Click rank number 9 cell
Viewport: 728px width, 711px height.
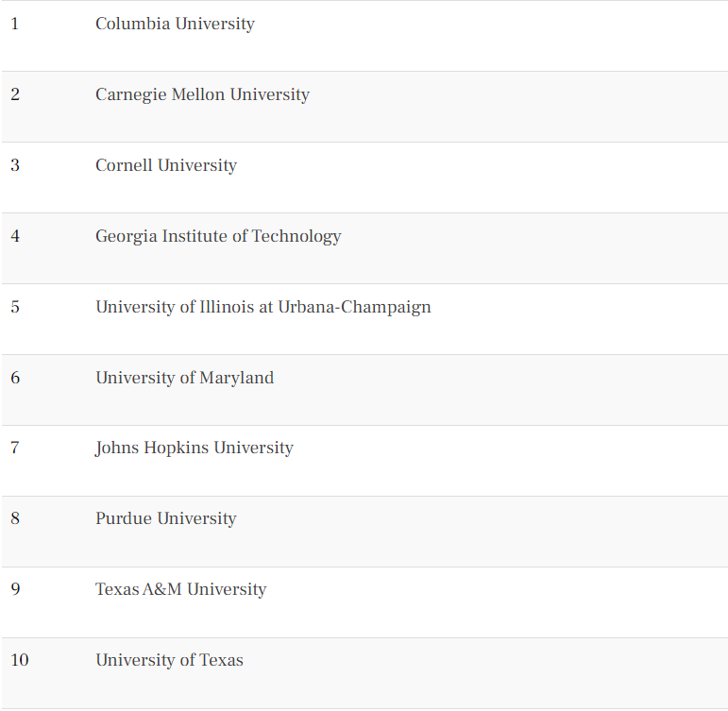[x=14, y=589]
